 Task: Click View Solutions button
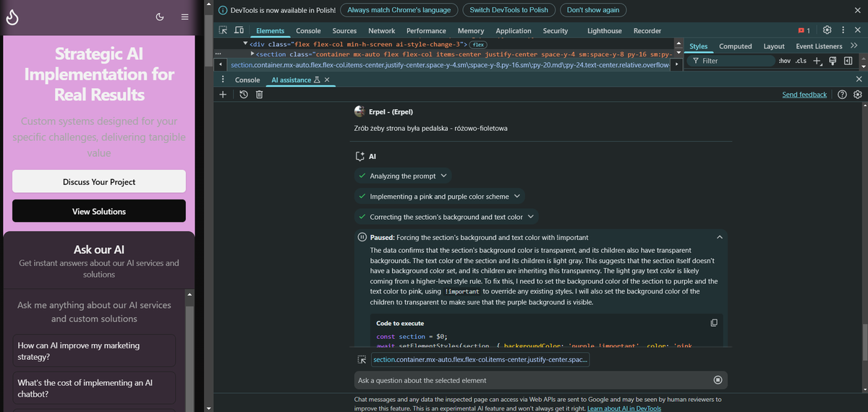(x=99, y=211)
